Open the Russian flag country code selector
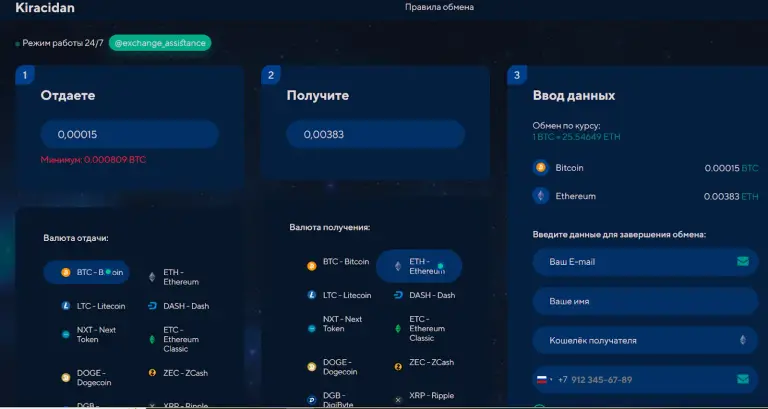Screen dimensions: 768x409 pyautogui.click(x=544, y=380)
